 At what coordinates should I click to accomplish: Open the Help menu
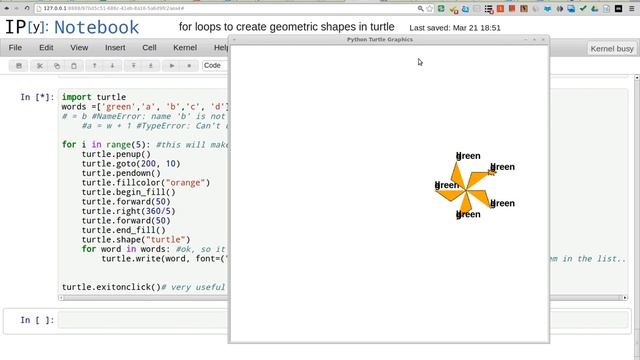[221, 48]
